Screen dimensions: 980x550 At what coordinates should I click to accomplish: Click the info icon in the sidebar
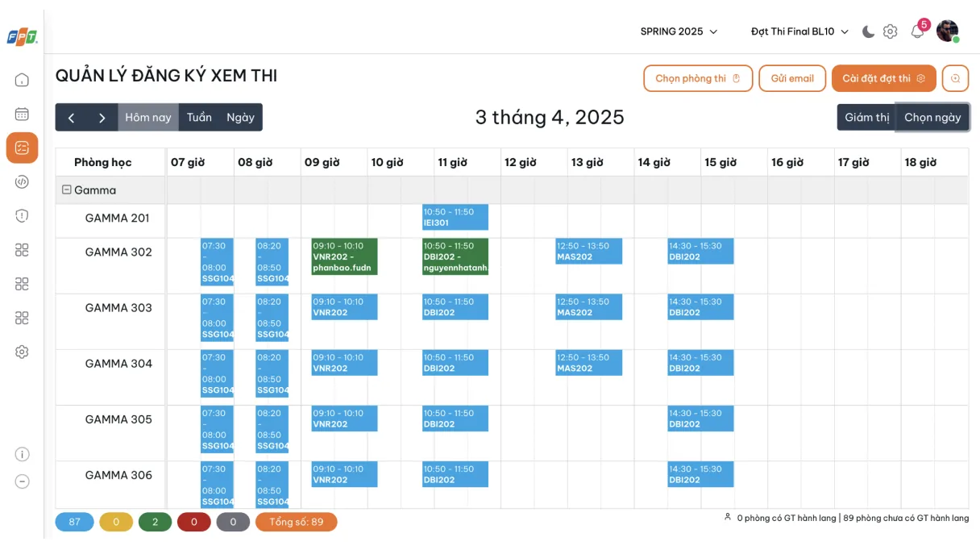pyautogui.click(x=22, y=454)
